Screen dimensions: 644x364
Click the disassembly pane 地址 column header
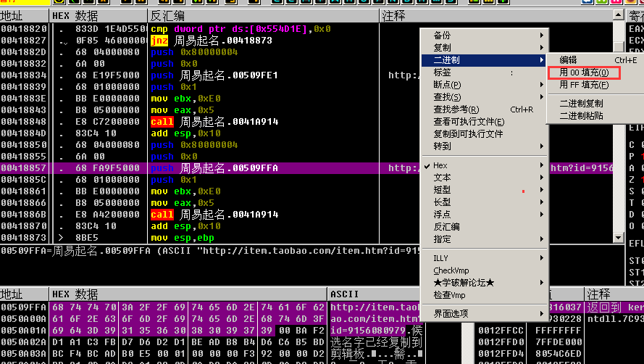coord(24,16)
